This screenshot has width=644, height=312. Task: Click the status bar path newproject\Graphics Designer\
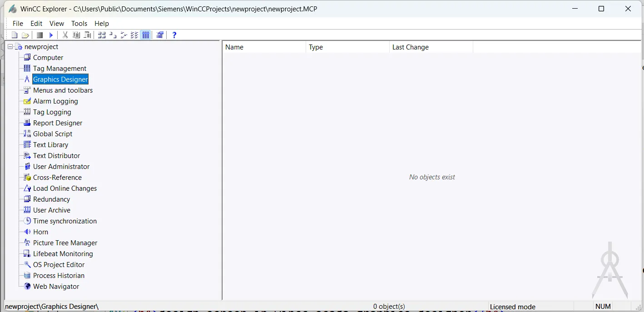click(x=52, y=307)
